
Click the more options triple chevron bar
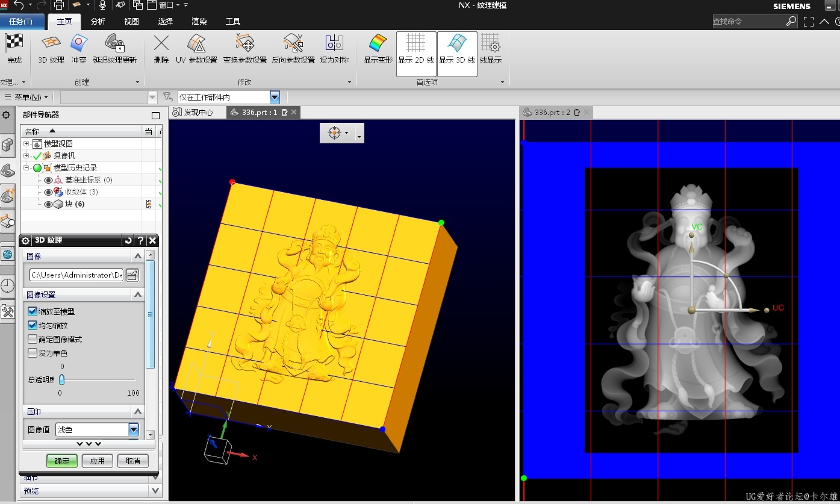coord(89,444)
